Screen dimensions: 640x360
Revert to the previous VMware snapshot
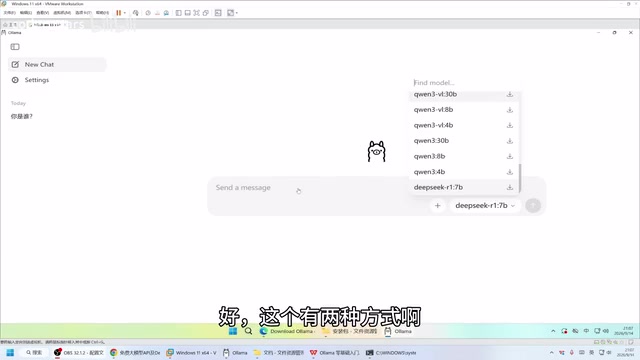[157, 13]
